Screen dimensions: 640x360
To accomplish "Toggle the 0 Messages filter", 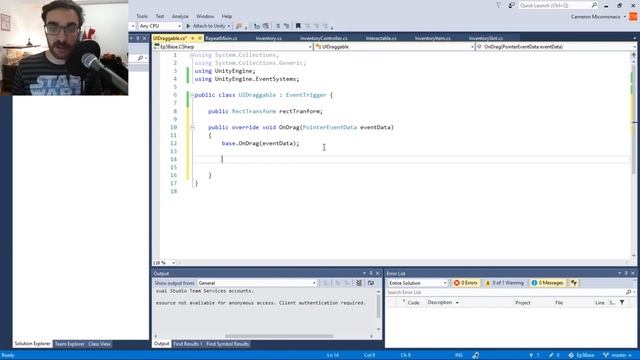I will (547, 283).
